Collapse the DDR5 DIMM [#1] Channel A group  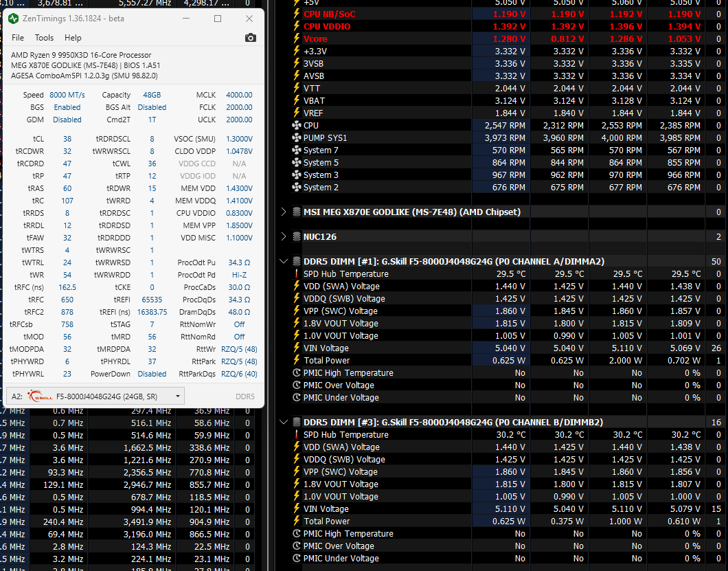(283, 261)
